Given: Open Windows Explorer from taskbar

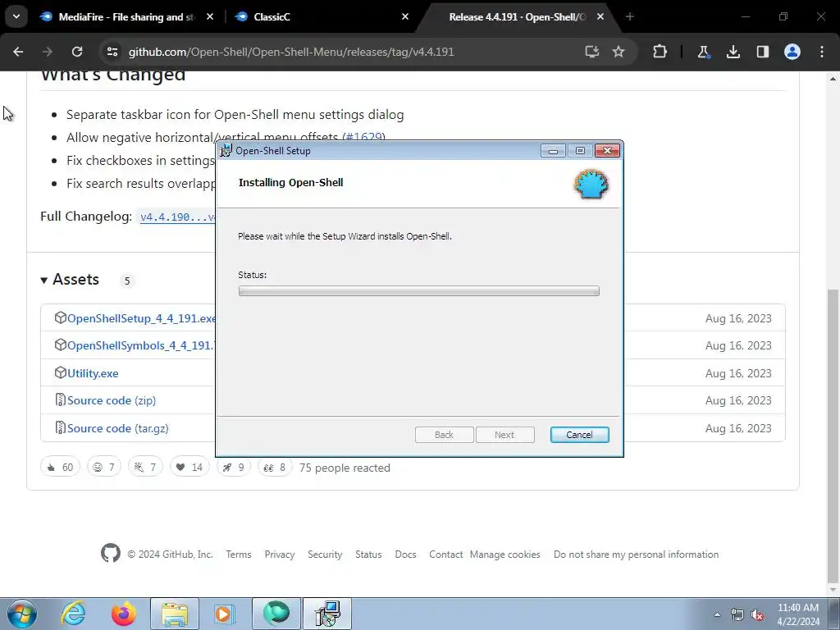Looking at the screenshot, I should tap(175, 614).
